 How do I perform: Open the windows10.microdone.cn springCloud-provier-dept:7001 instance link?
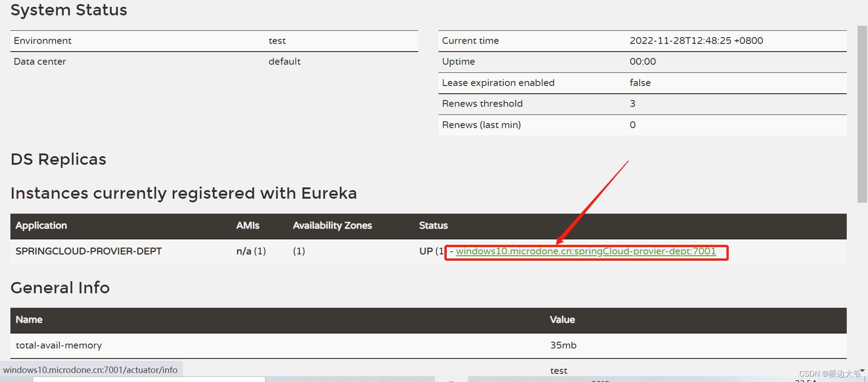point(586,251)
